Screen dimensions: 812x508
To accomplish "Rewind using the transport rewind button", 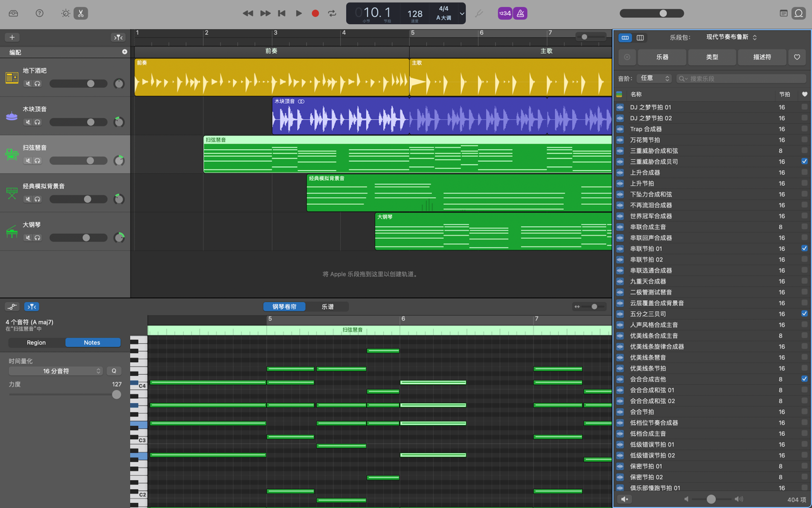I will pyautogui.click(x=248, y=13).
